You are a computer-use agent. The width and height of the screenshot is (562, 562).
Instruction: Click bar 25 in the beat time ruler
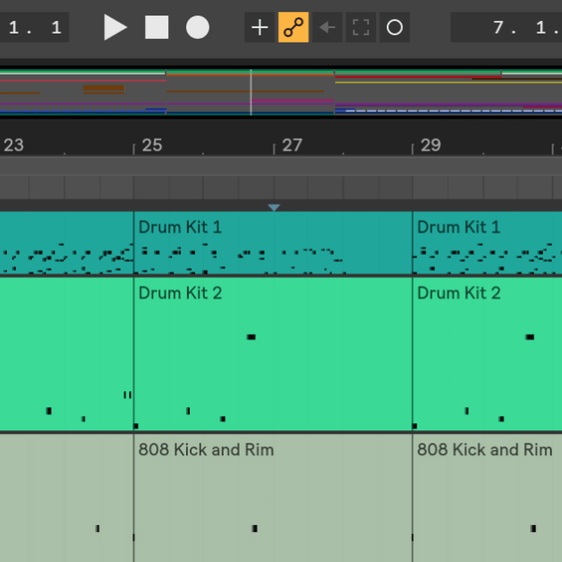tap(152, 145)
